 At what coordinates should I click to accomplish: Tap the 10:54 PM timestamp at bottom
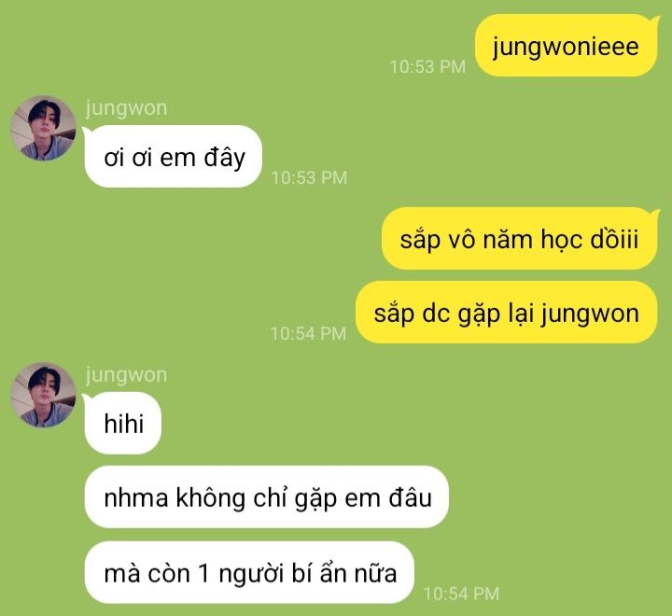tap(461, 594)
